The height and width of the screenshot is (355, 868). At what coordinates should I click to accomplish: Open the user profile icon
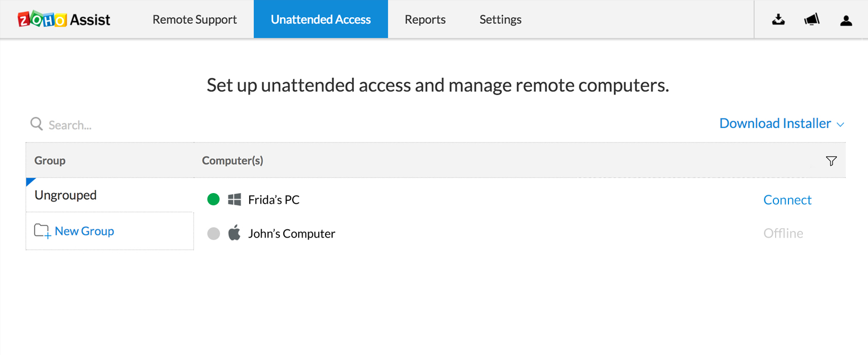[846, 21]
